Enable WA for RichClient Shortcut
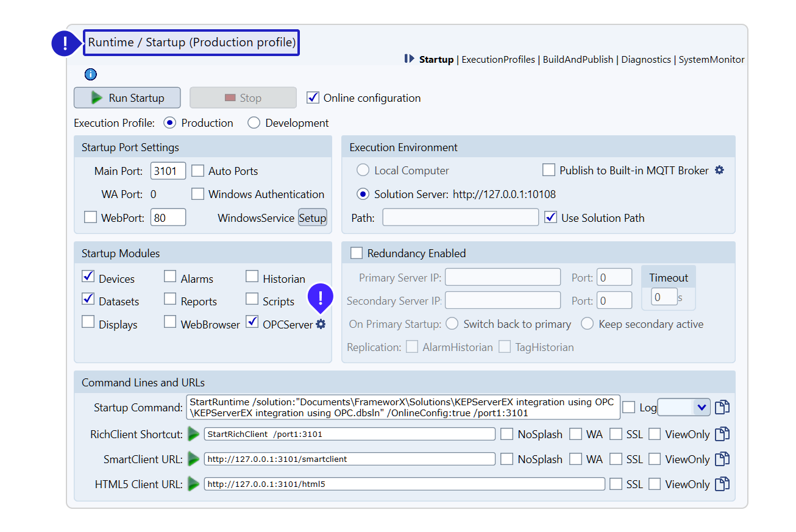The image size is (796, 532). 575,434
